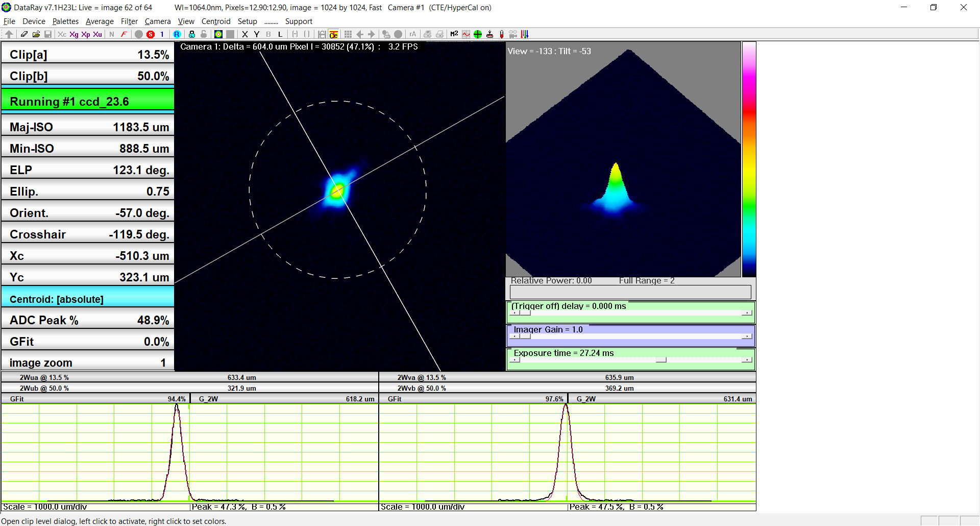Viewport: 980px width, 526px height.
Task: Click the cyan R reset icon
Action: coord(177,34)
